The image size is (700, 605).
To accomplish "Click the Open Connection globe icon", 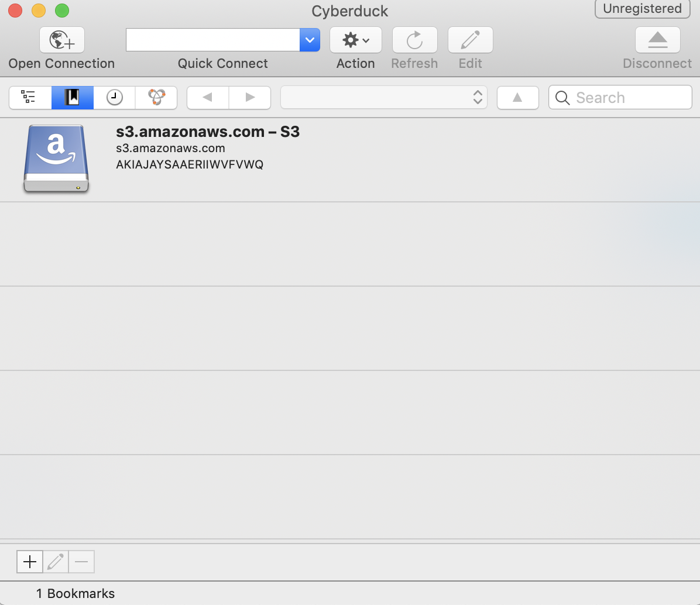I will click(x=61, y=40).
